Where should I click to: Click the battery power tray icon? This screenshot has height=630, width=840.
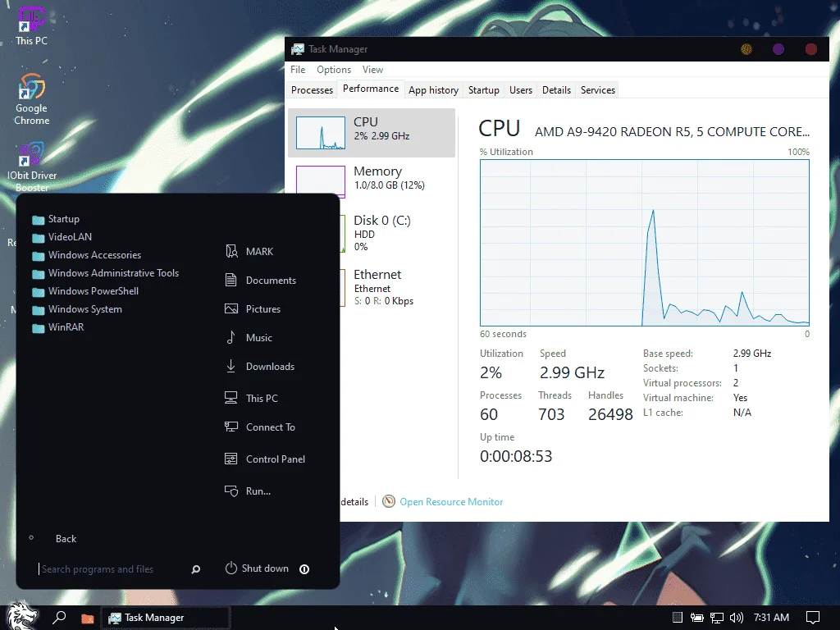coord(696,618)
